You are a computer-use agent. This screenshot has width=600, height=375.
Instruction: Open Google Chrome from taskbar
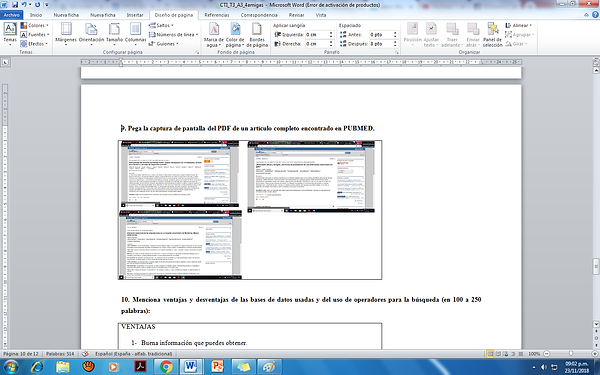point(166,367)
